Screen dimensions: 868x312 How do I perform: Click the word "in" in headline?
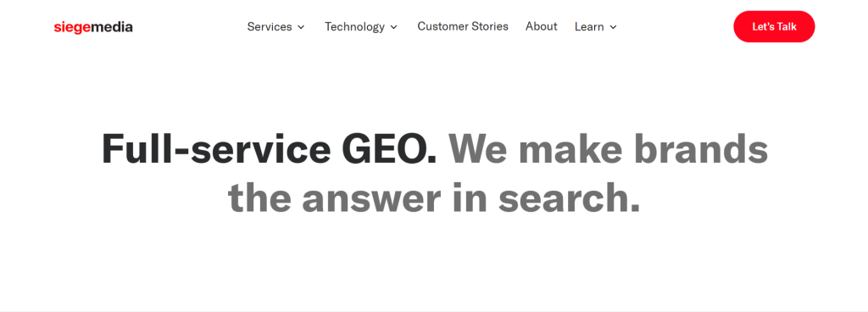pyautogui.click(x=470, y=198)
